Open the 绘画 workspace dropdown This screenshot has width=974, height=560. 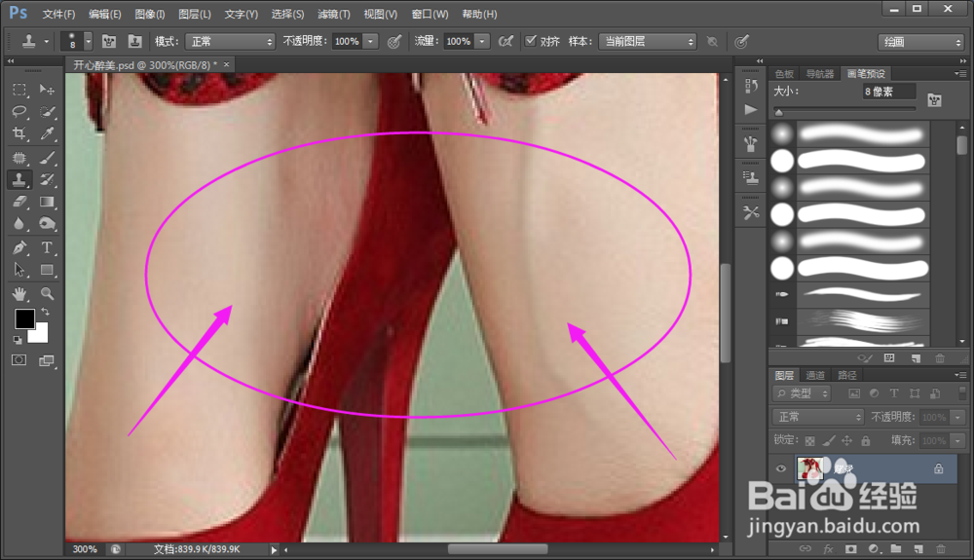point(921,42)
